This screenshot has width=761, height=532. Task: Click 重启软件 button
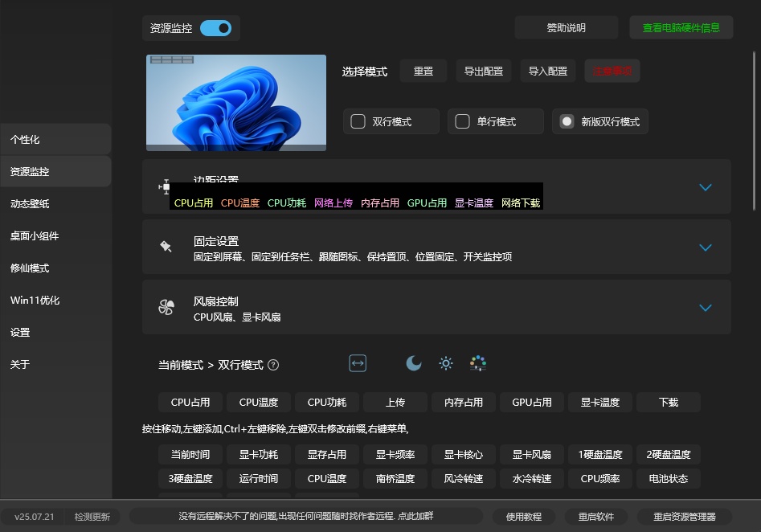(x=596, y=517)
